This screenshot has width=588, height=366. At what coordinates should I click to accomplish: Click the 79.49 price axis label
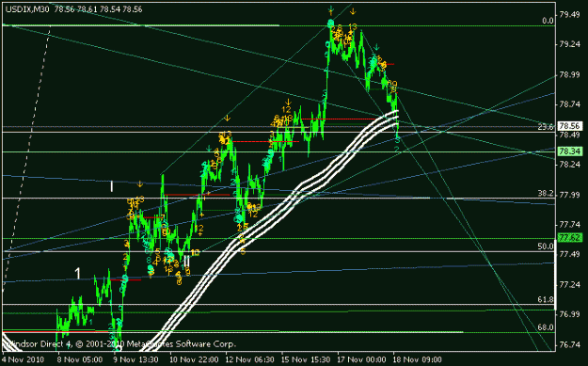569,15
